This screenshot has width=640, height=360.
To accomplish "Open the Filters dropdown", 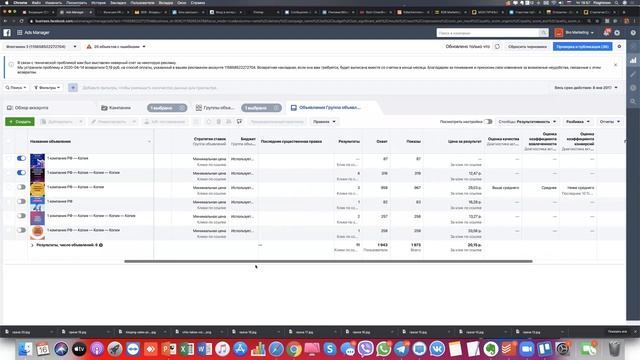I will [x=47, y=87].
